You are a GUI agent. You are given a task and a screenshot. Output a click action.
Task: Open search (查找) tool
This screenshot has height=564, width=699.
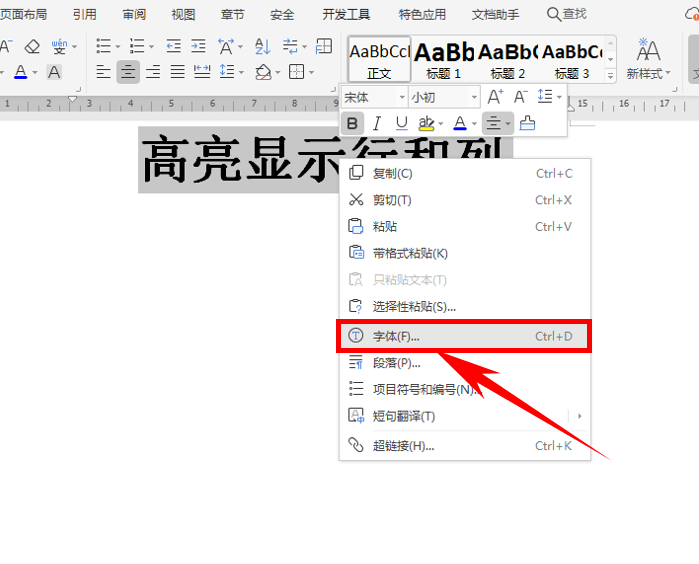pyautogui.click(x=567, y=14)
